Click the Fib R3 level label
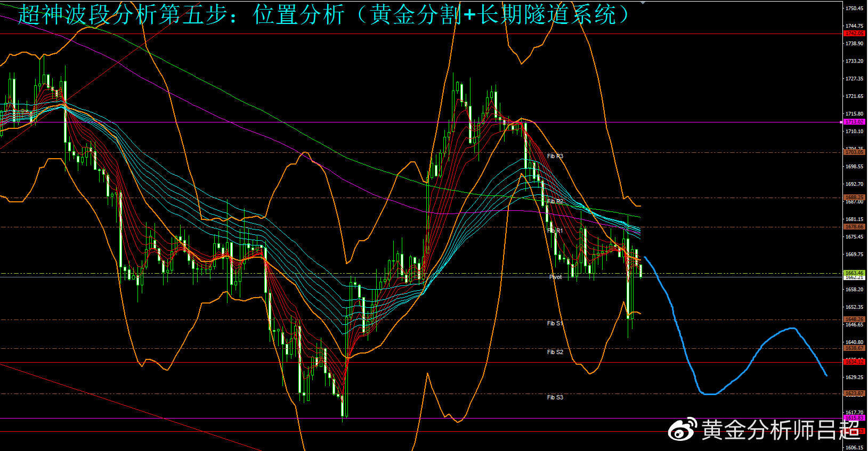Image resolution: width=868 pixels, height=451 pixels. [x=555, y=156]
